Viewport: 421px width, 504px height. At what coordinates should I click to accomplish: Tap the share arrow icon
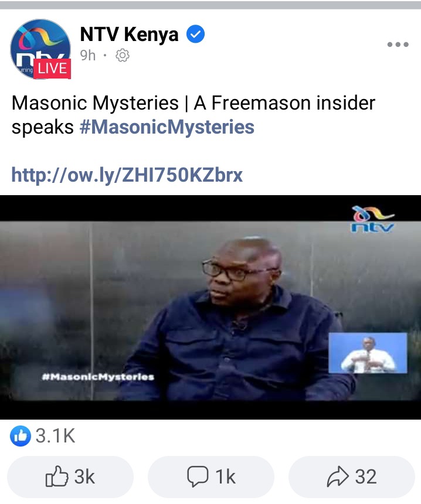tap(338, 476)
